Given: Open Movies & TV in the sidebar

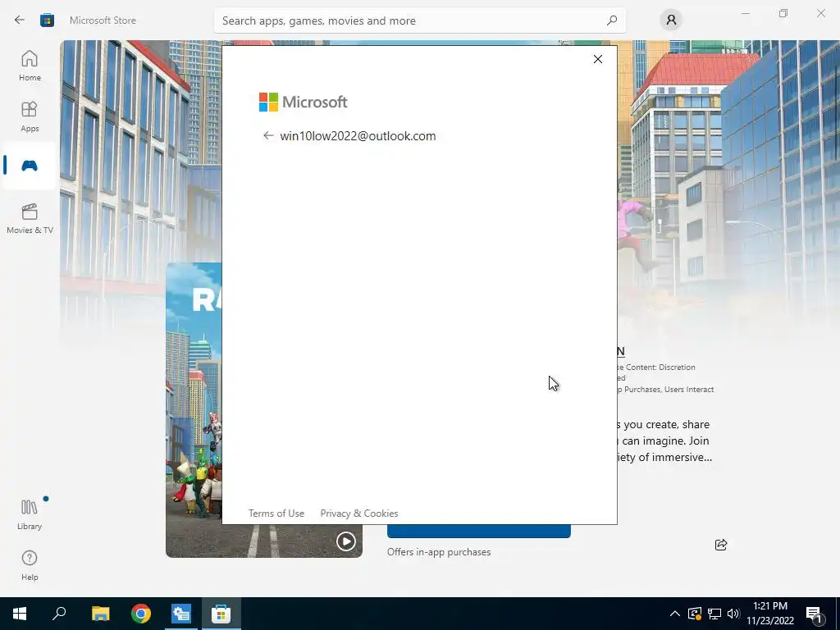Looking at the screenshot, I should pyautogui.click(x=30, y=218).
